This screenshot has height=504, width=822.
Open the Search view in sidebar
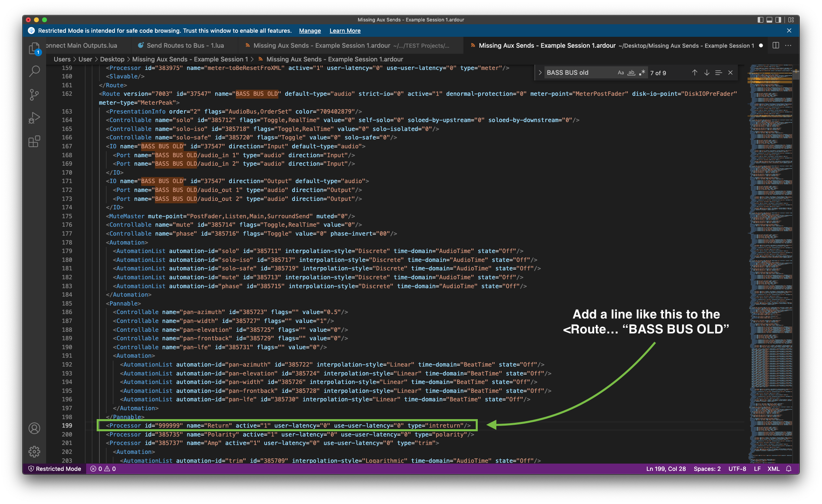[34, 72]
